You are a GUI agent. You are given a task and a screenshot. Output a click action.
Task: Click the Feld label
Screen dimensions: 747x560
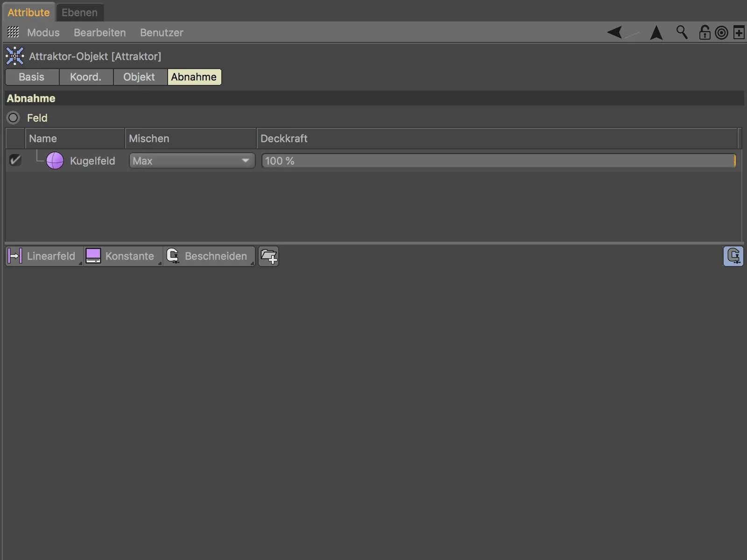[37, 118]
